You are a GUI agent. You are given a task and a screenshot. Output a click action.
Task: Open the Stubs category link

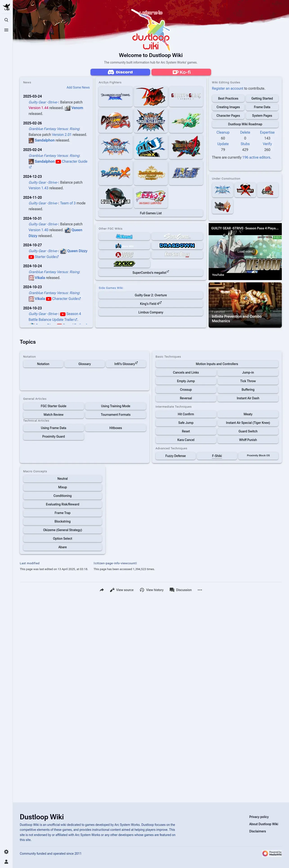[x=245, y=144]
